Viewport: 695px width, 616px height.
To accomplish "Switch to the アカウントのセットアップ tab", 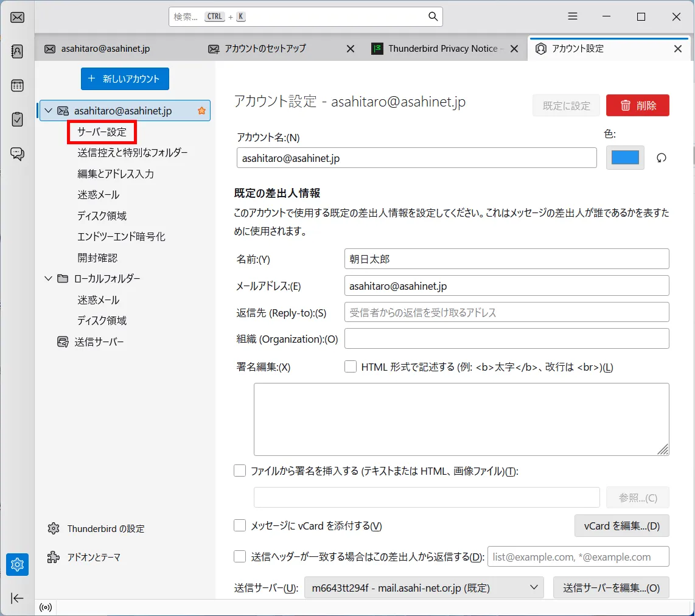I will 268,48.
